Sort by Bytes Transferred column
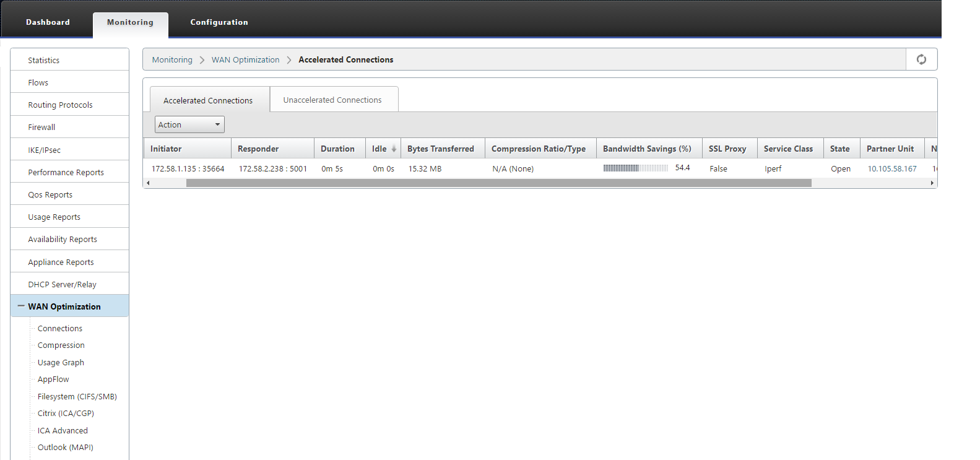Image resolution: width=980 pixels, height=460 pixels. tap(443, 149)
